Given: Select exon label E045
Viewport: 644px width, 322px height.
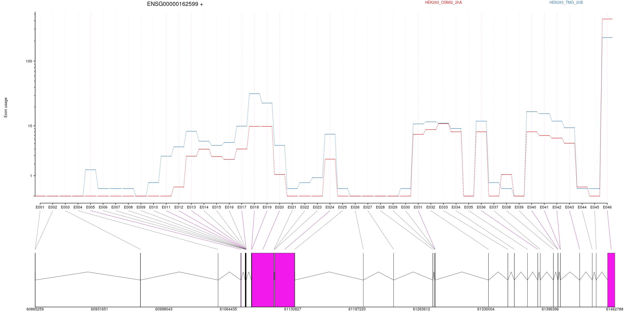Looking at the screenshot, I should (595, 207).
